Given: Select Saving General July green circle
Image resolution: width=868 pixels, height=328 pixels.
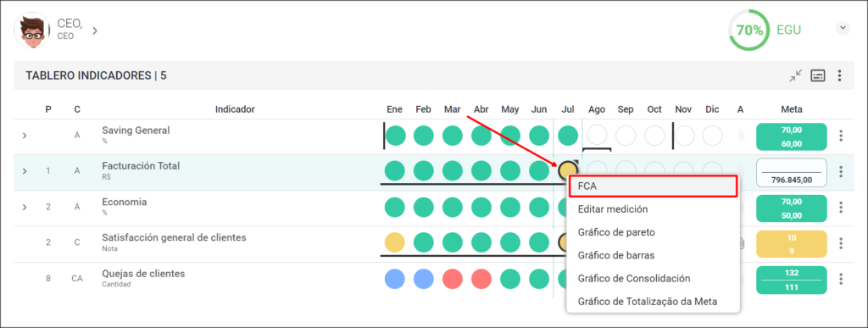Looking at the screenshot, I should [568, 136].
